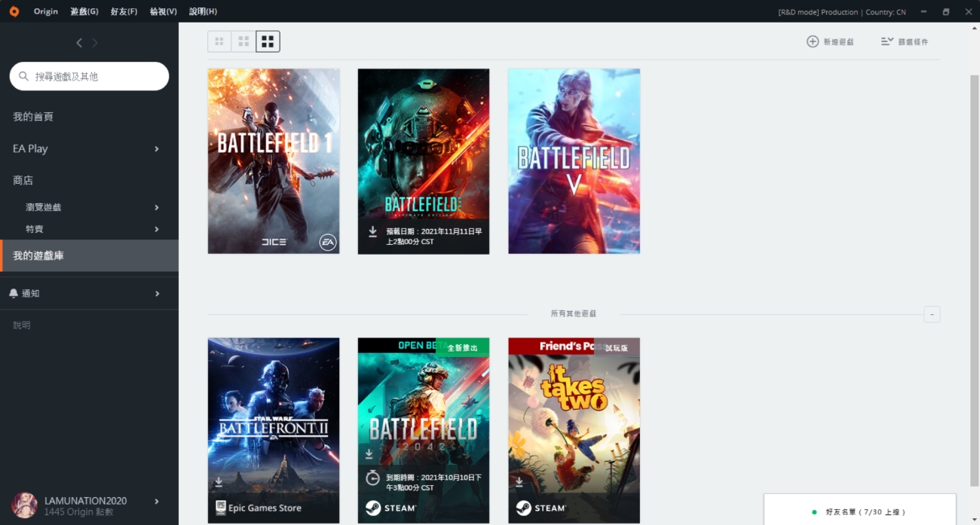Open the Battlefield 2042 Ultimate Edition tile
Screen dimensions: 980x525
[x=424, y=161]
